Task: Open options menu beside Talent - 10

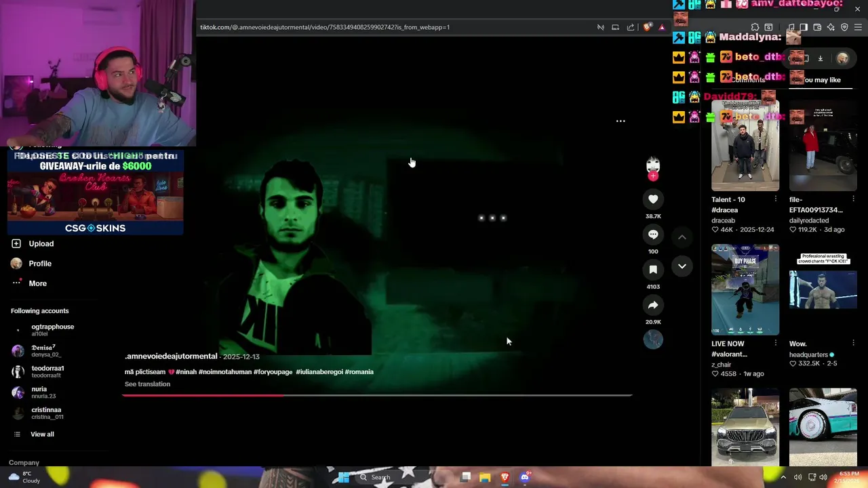Action: [x=775, y=200]
